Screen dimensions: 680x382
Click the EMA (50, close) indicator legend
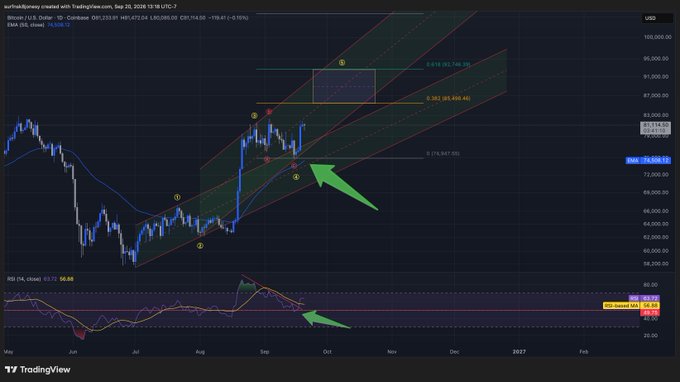(x=26, y=25)
